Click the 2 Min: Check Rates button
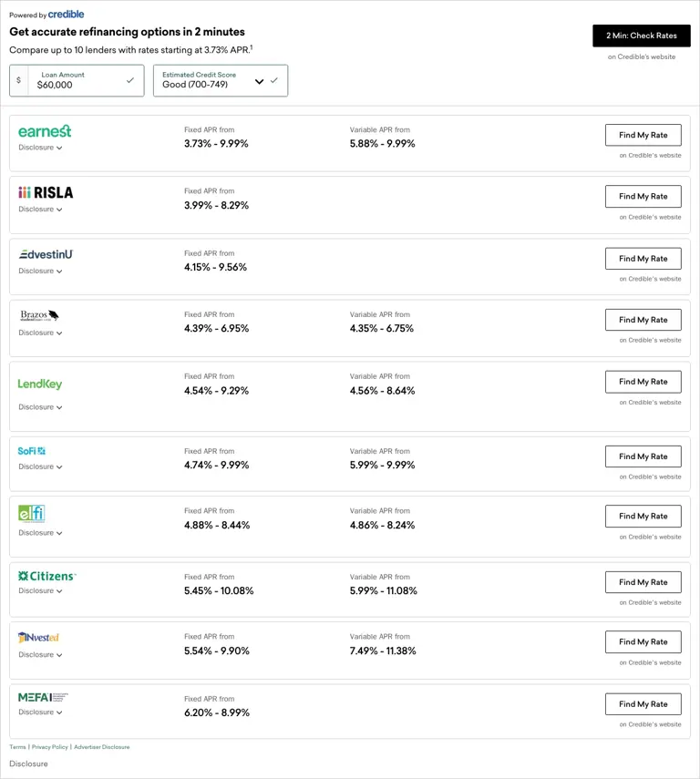 (642, 35)
